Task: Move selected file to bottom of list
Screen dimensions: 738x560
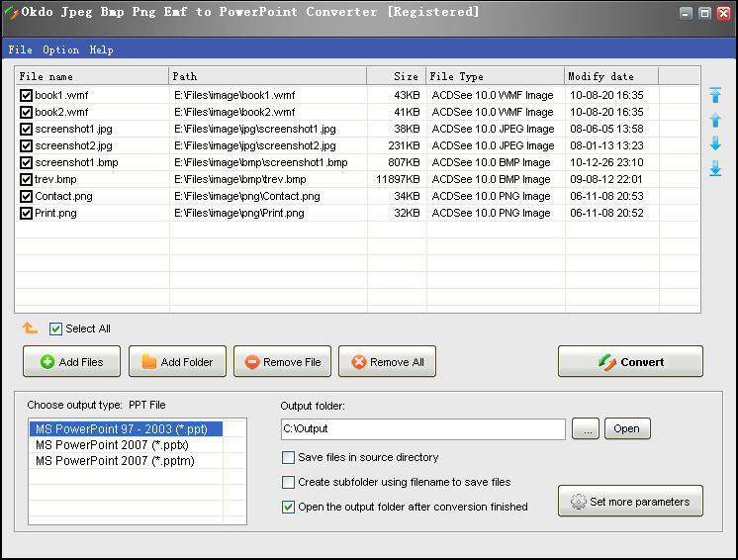Action: point(715,168)
